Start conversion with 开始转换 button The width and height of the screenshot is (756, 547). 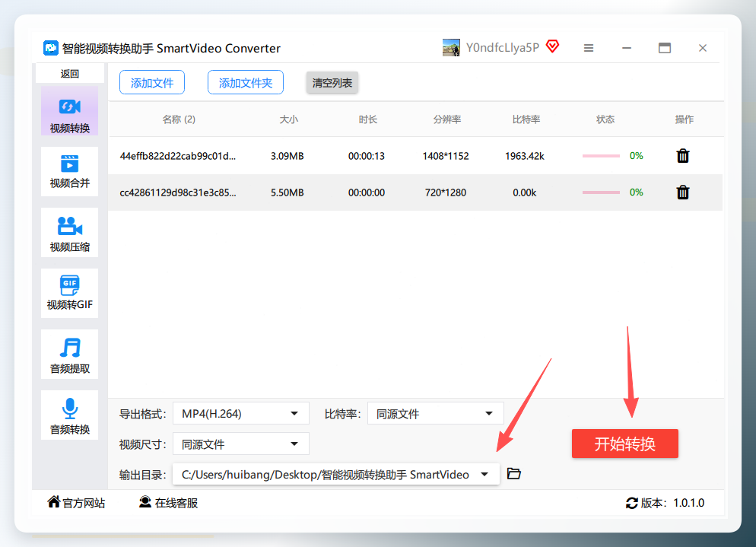tap(625, 444)
